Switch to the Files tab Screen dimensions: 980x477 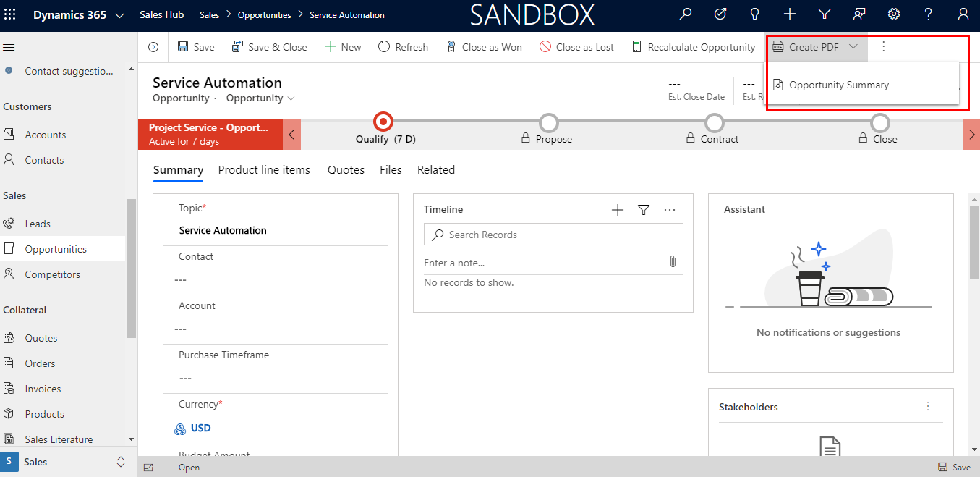[391, 170]
